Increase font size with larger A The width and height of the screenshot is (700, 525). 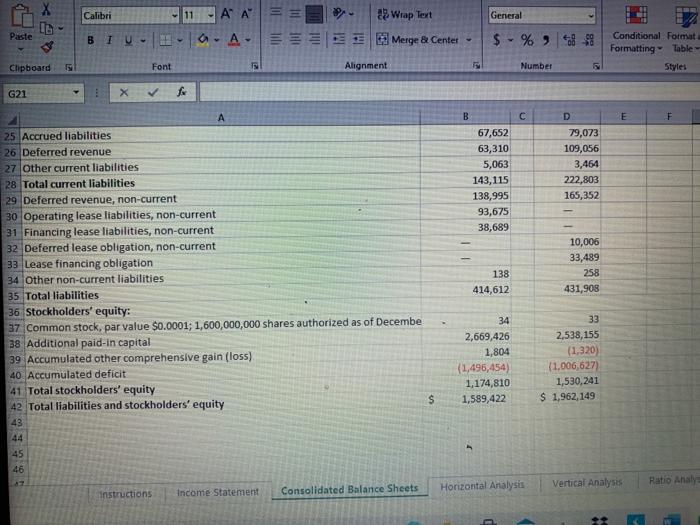pos(227,15)
